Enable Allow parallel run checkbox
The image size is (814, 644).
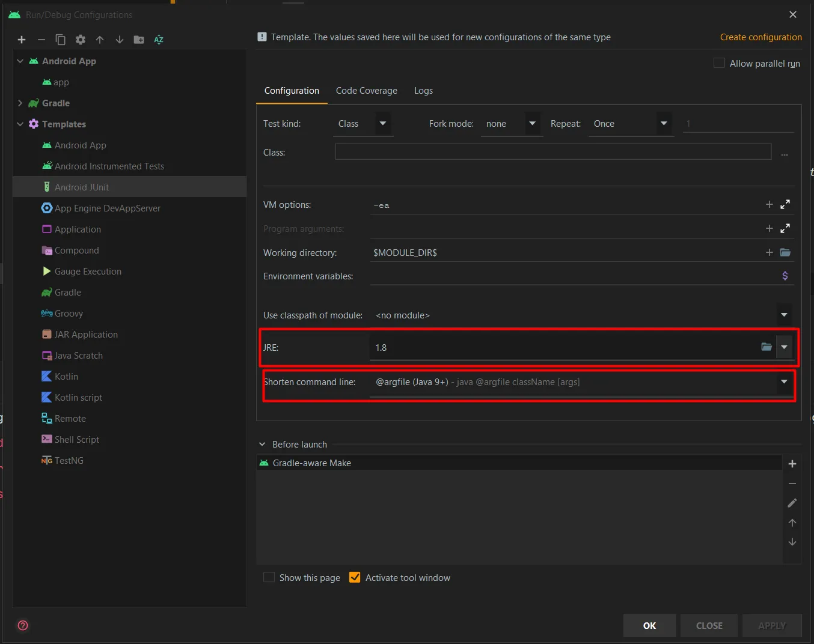click(719, 63)
